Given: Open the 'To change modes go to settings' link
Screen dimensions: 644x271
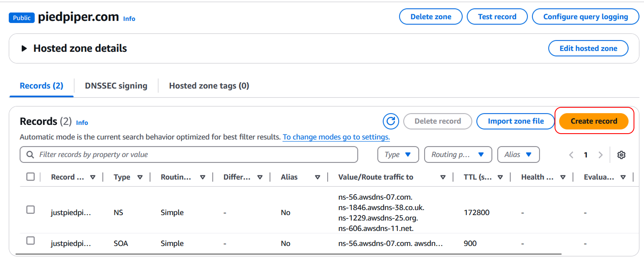Looking at the screenshot, I should pos(336,137).
